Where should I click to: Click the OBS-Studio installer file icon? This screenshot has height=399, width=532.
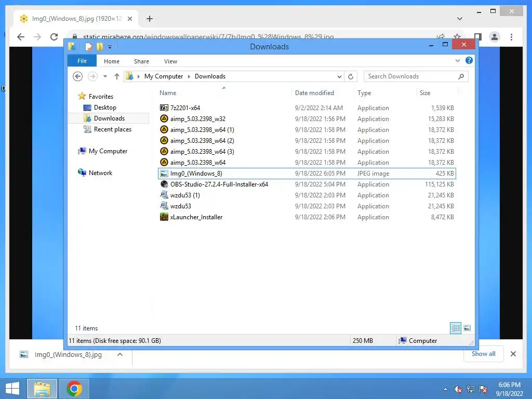pyautogui.click(x=164, y=184)
